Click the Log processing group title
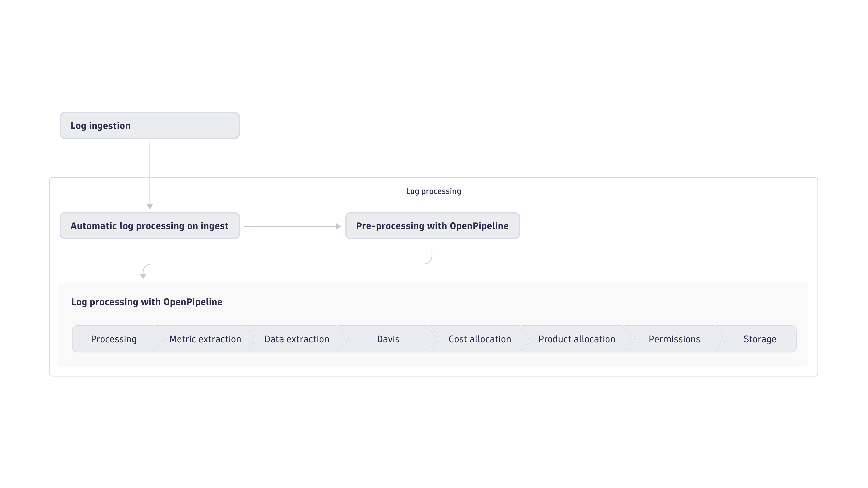868x488 pixels. [433, 191]
